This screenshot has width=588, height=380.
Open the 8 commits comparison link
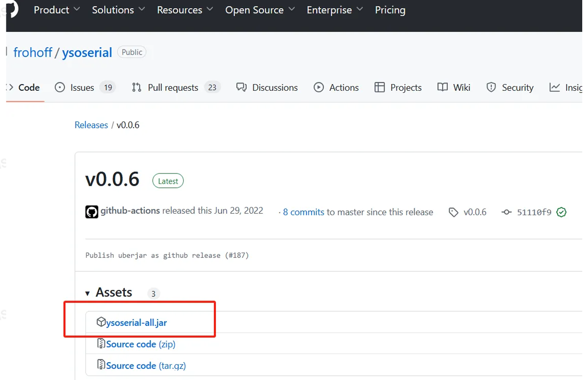(x=303, y=212)
